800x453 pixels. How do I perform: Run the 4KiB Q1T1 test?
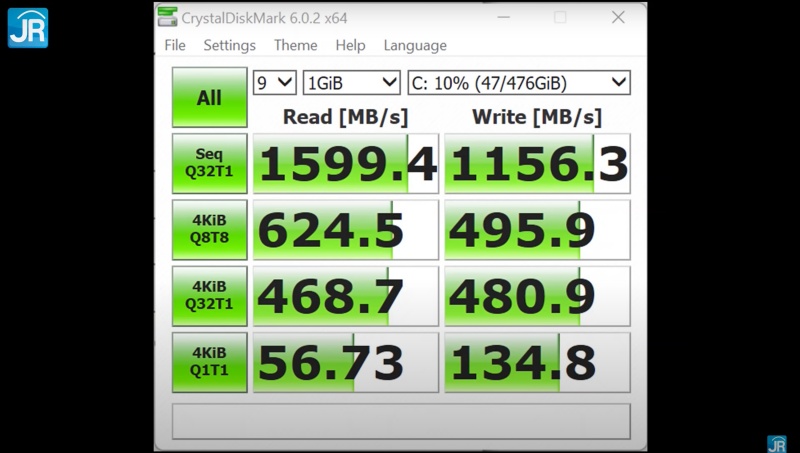tap(210, 362)
